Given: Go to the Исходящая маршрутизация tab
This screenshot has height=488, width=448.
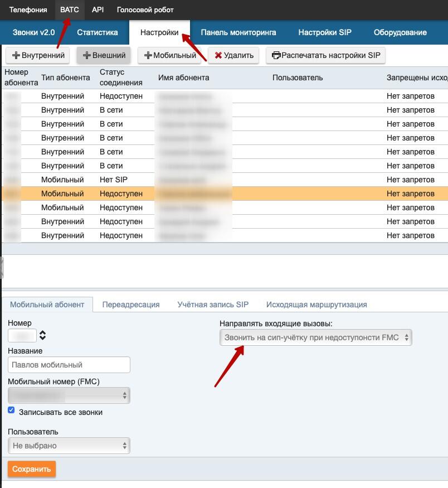Looking at the screenshot, I should coord(316,305).
